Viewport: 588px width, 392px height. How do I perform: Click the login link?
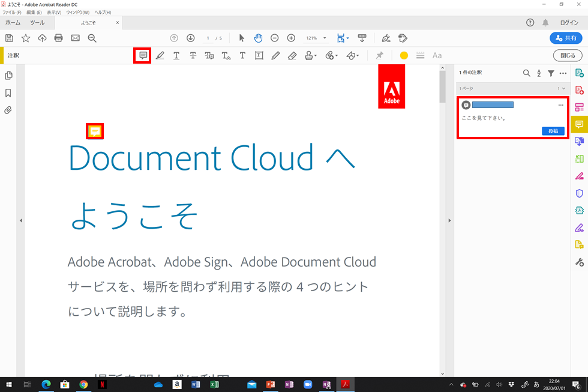point(569,22)
